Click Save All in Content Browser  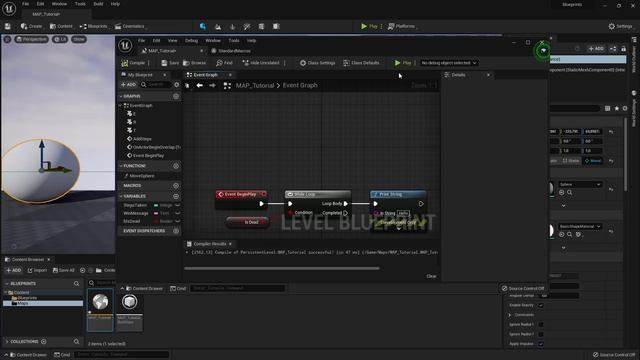click(x=63, y=270)
